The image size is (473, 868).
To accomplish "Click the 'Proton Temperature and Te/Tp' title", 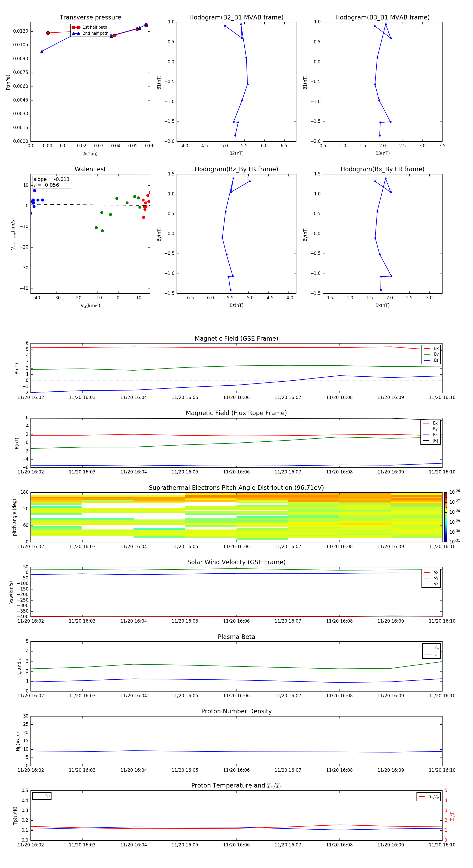I will coord(236,785).
